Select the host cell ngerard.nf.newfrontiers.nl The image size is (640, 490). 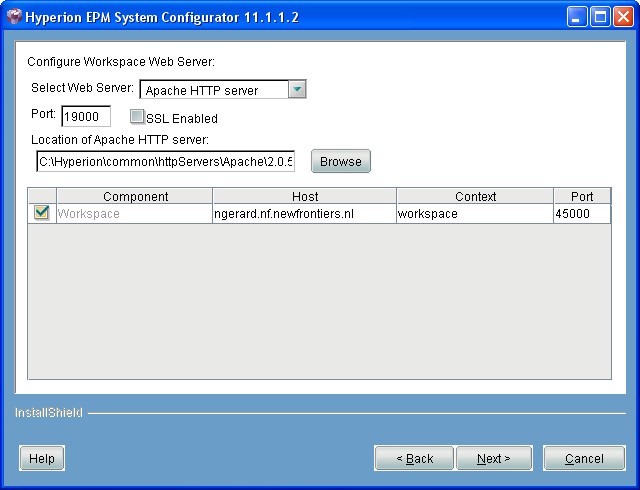click(x=304, y=214)
